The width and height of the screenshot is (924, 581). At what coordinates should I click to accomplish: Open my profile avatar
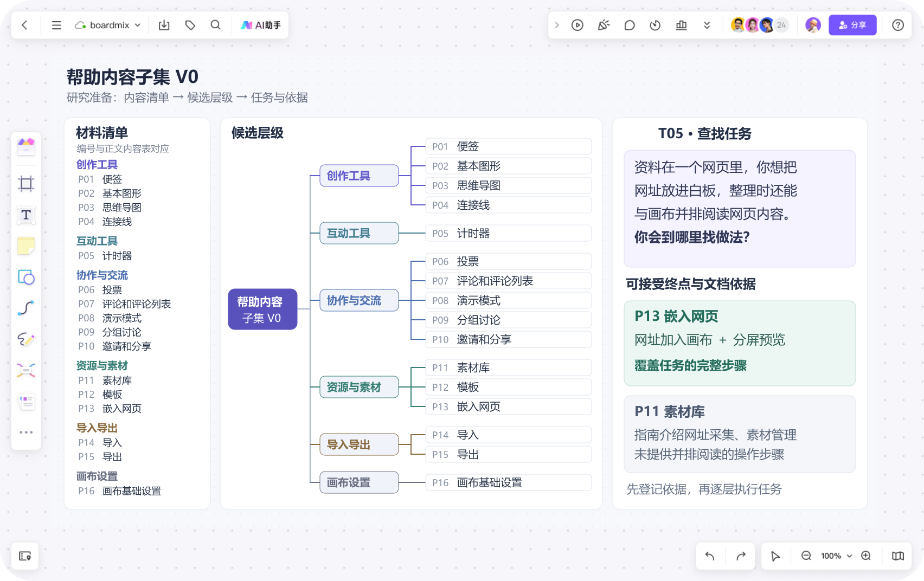click(x=813, y=25)
